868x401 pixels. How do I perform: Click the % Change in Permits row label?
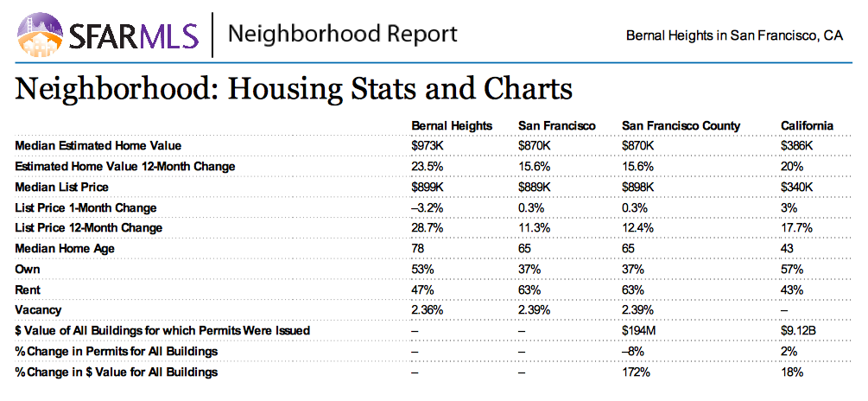point(117,351)
